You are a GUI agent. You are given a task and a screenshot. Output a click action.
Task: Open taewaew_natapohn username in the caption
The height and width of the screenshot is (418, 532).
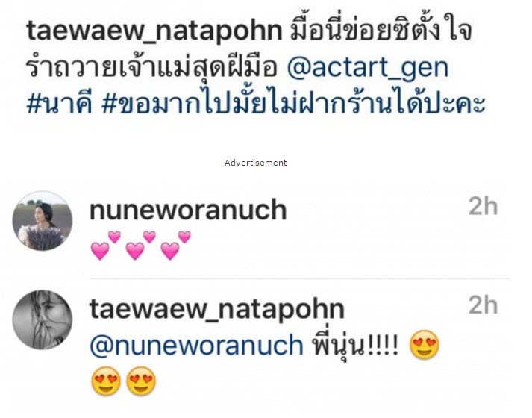(x=154, y=31)
